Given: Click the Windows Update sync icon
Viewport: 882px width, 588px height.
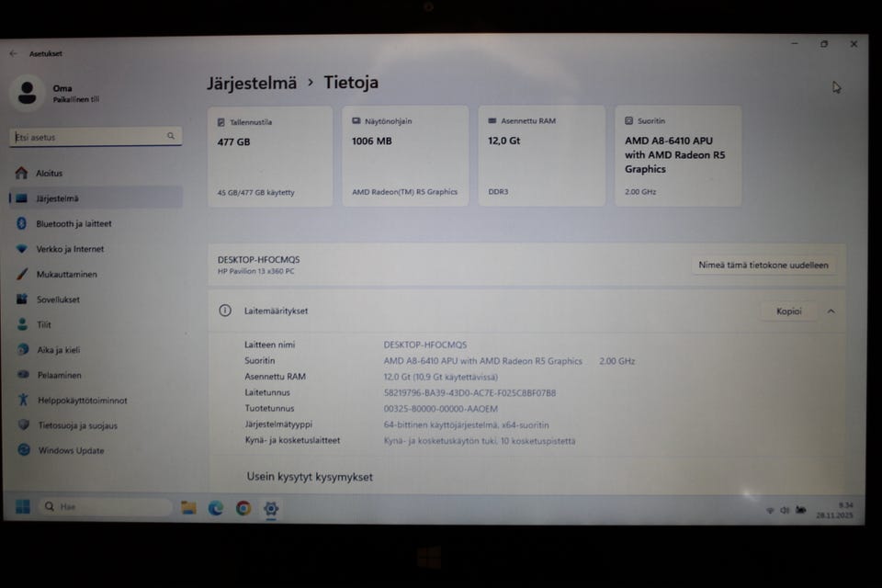Looking at the screenshot, I should pyautogui.click(x=24, y=449).
